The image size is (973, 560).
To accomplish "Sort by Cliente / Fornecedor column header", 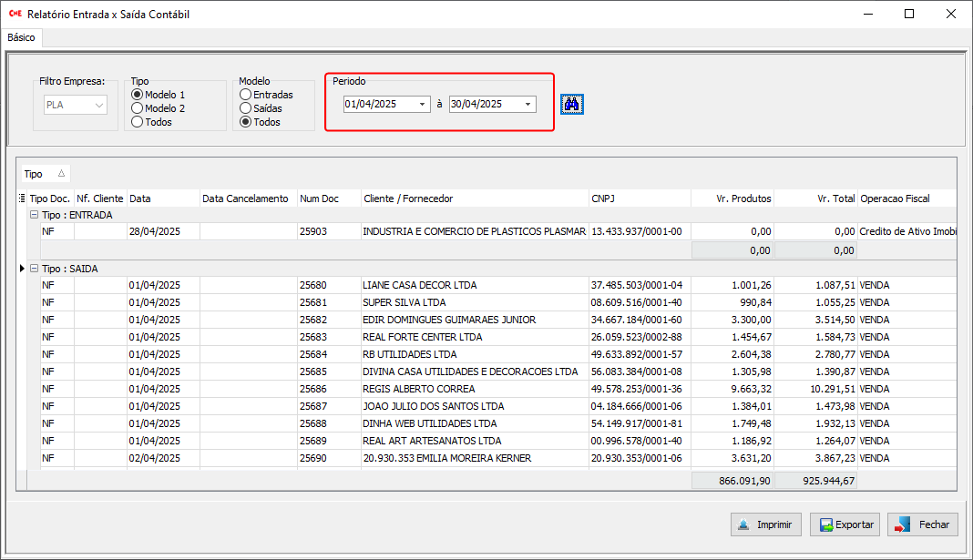I will click(x=474, y=199).
